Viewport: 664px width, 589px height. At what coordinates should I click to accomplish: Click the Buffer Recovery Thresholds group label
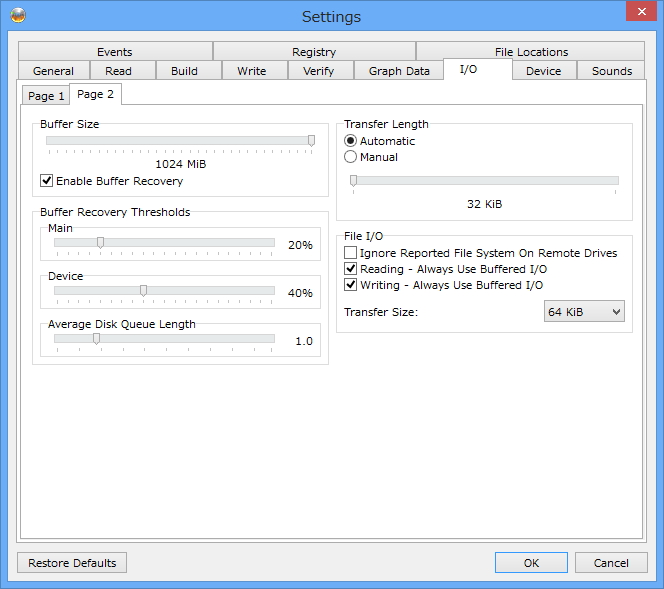click(115, 212)
